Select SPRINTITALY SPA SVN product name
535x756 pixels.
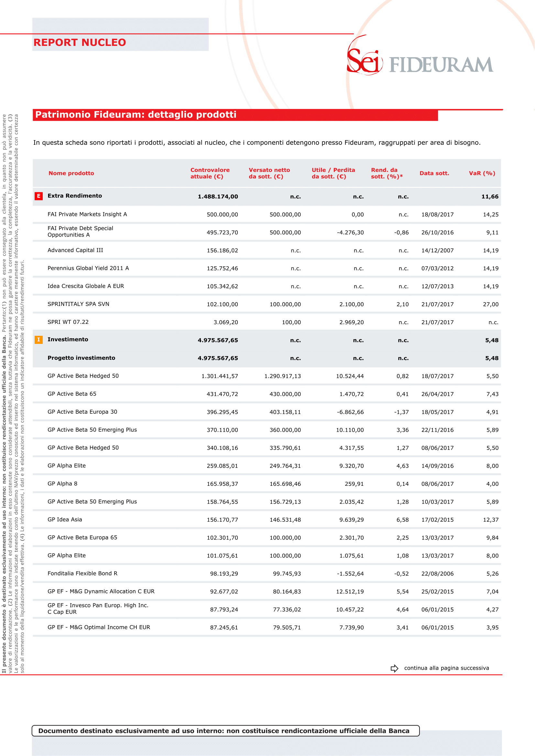[x=78, y=304]
